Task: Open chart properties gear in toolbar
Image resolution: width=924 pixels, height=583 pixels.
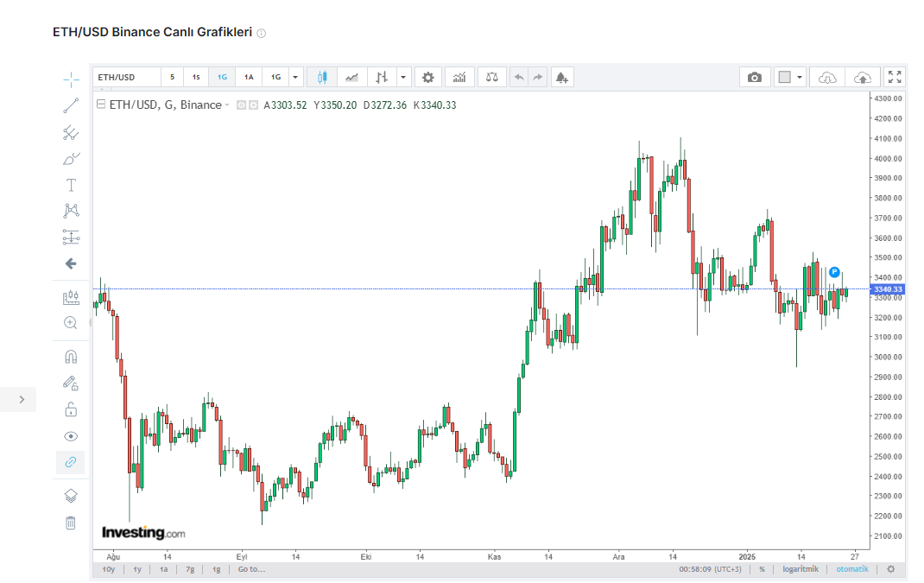Action: coord(428,77)
